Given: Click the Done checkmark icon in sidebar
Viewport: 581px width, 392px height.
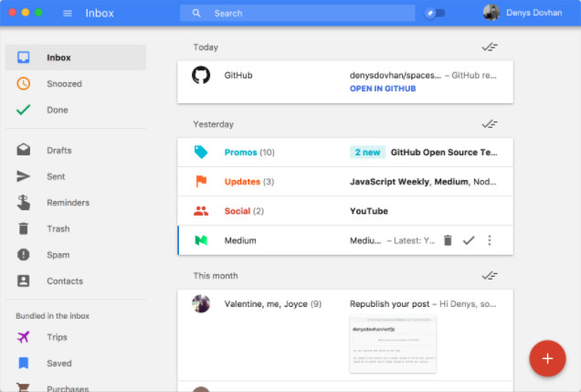Looking at the screenshot, I should click(x=24, y=110).
